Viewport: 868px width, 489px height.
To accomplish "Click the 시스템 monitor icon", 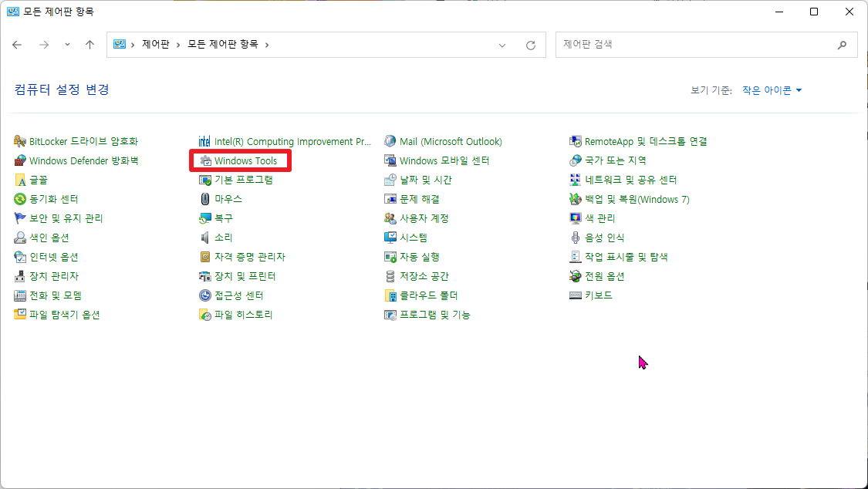I will [390, 238].
